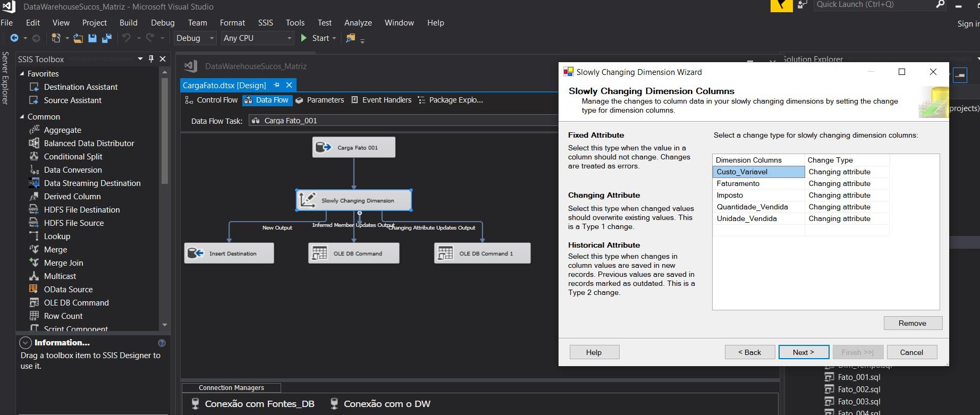Image resolution: width=980 pixels, height=415 pixels.
Task: Open the Start button dropdown arrow
Action: point(334,38)
